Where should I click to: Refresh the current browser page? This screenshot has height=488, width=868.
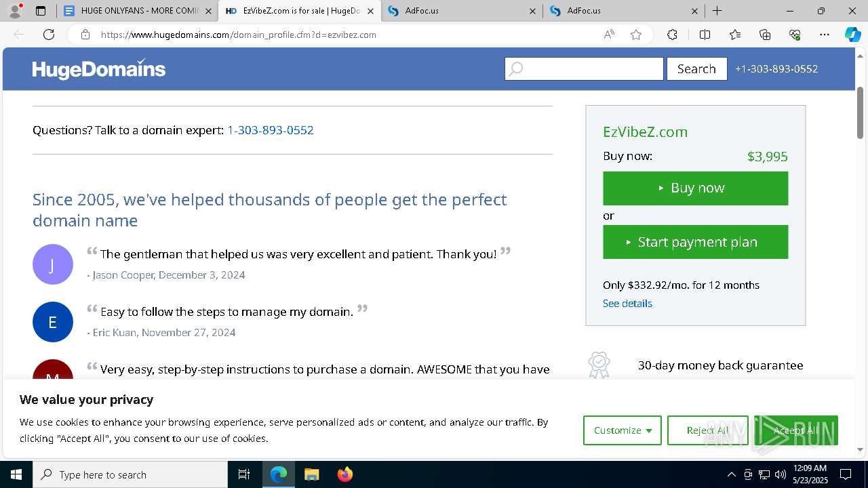pyautogui.click(x=49, y=35)
